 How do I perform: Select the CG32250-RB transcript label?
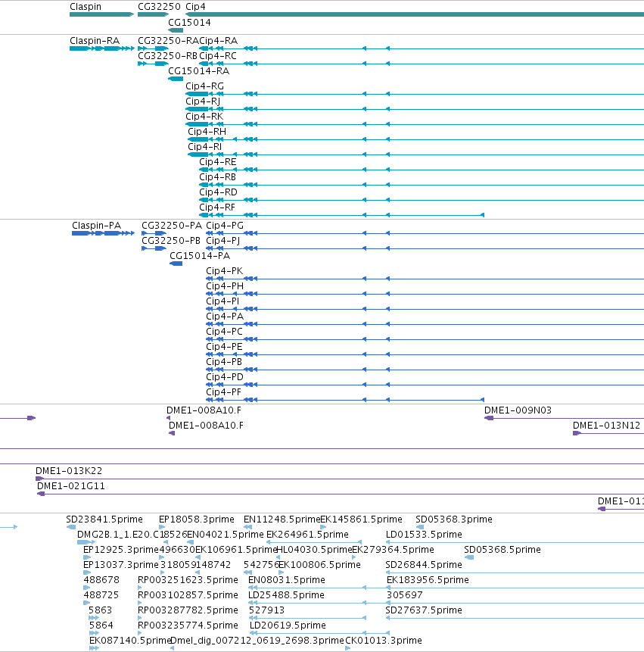(x=167, y=56)
